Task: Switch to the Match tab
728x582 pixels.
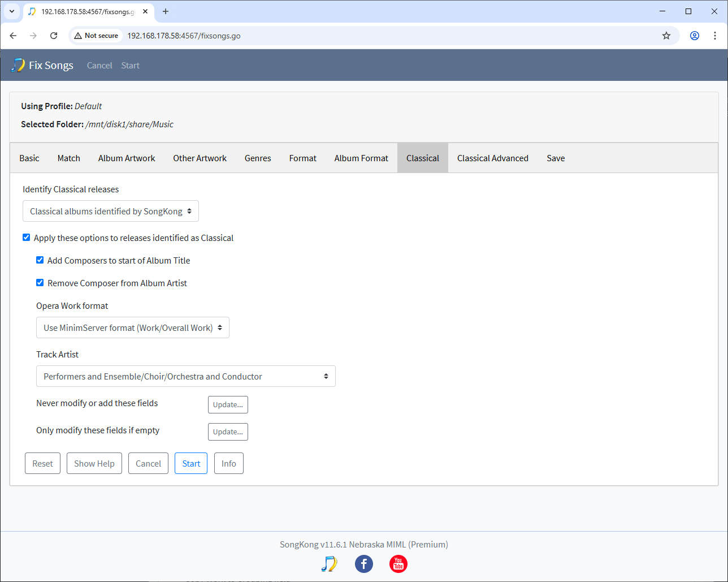Action: tap(69, 158)
